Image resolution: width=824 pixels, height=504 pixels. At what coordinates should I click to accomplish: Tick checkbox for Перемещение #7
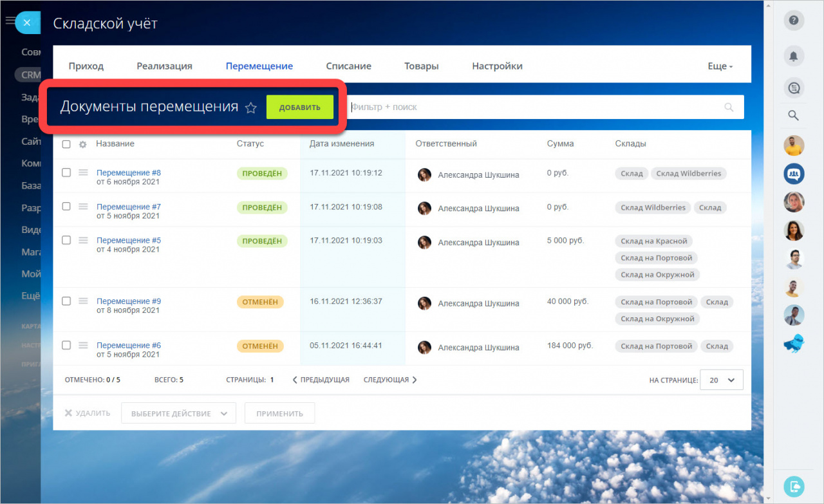coord(66,207)
